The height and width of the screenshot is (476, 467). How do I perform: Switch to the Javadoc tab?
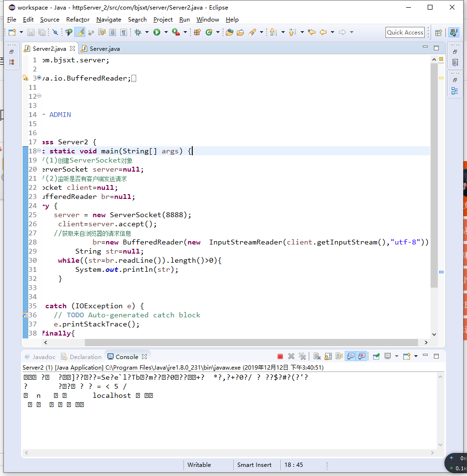tap(40, 357)
